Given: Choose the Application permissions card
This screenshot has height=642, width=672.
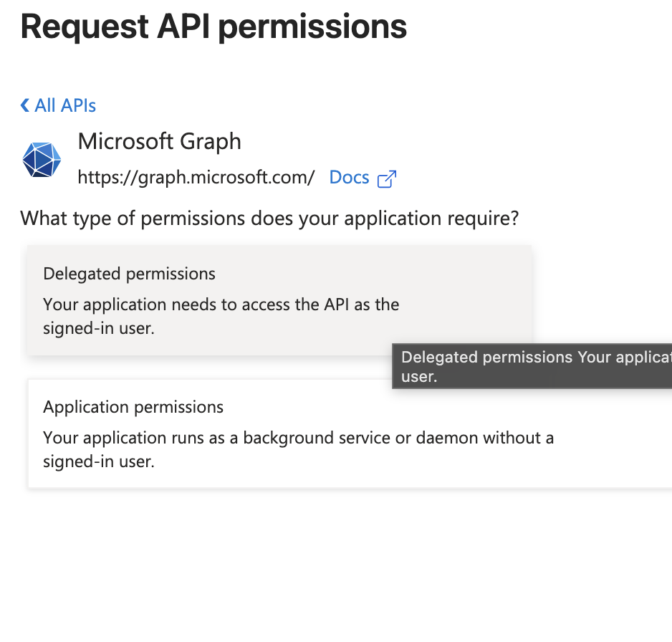Looking at the screenshot, I should coord(350,433).
